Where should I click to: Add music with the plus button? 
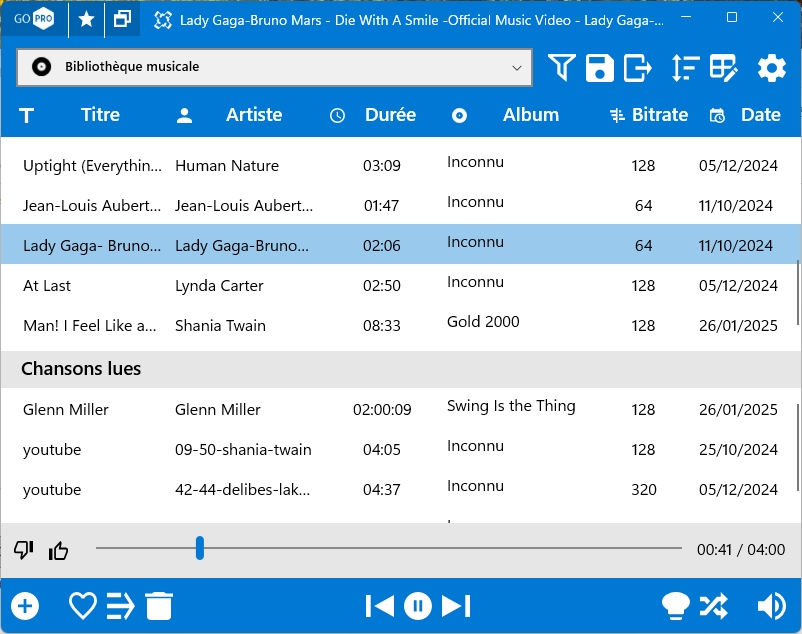pyautogui.click(x=25, y=606)
